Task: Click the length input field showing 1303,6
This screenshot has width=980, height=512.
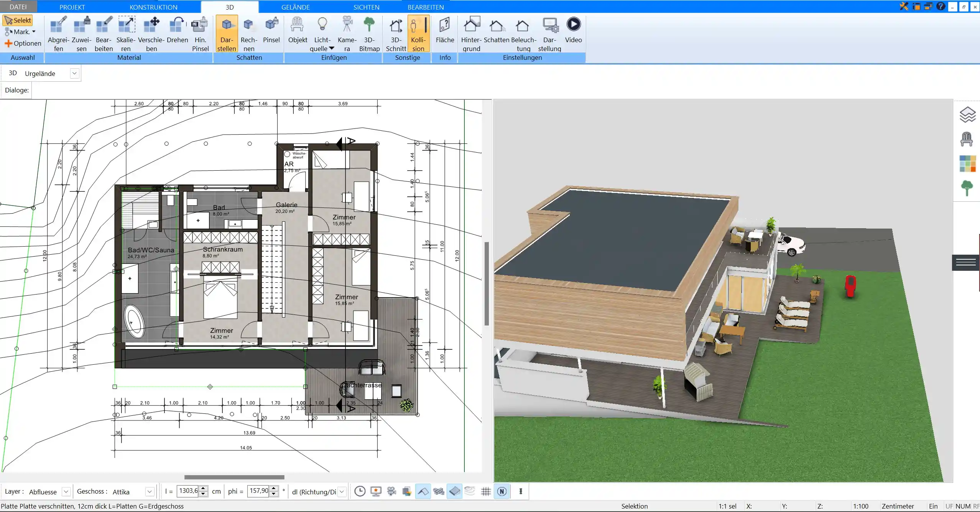Action: pos(188,491)
